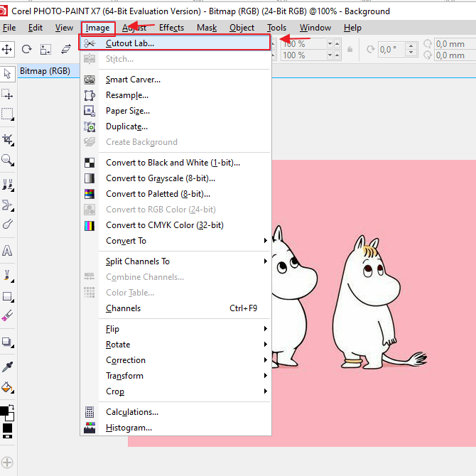Viewport: 476px width, 476px height.
Task: Click the Paper Size icon
Action: pyautogui.click(x=90, y=111)
